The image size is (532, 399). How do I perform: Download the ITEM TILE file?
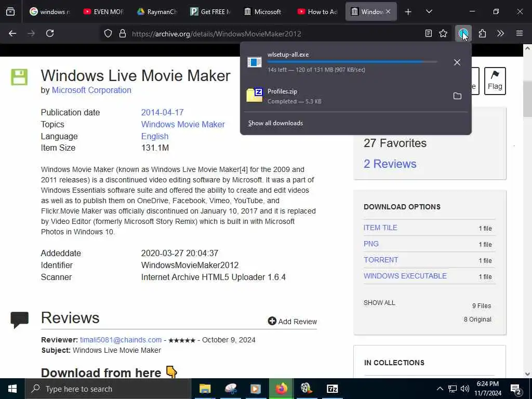[380, 228]
